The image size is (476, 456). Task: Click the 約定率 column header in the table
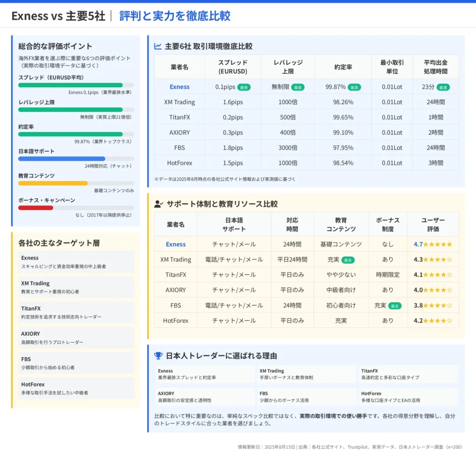click(343, 67)
